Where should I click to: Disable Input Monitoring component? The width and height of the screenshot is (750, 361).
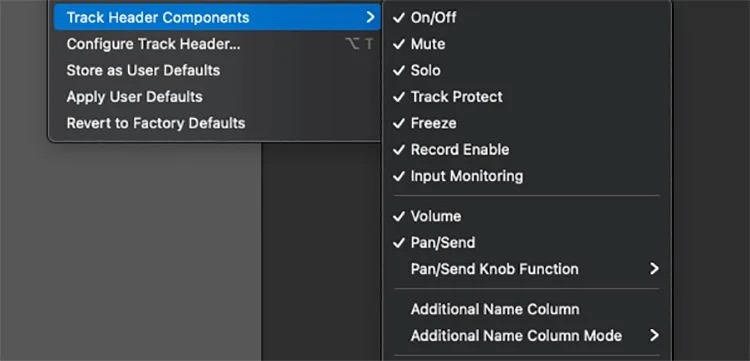tap(526, 176)
